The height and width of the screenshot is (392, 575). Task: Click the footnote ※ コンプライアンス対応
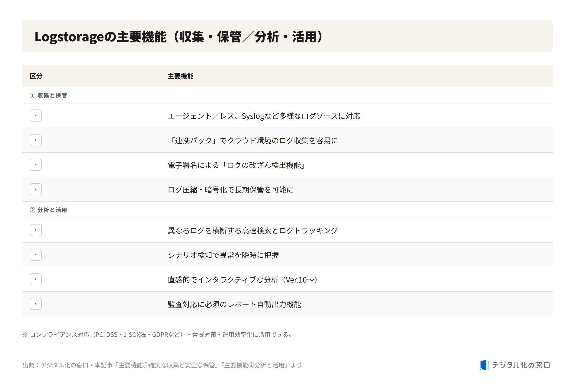tap(158, 334)
